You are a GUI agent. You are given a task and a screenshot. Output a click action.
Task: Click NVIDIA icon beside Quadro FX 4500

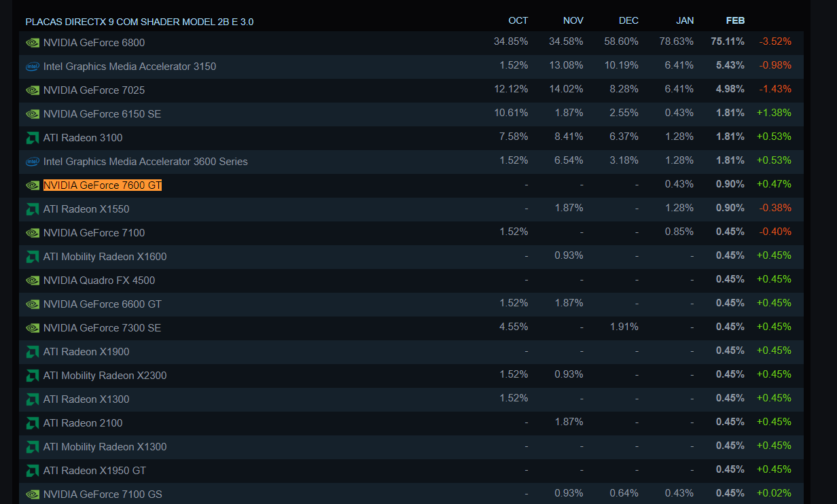click(x=32, y=281)
